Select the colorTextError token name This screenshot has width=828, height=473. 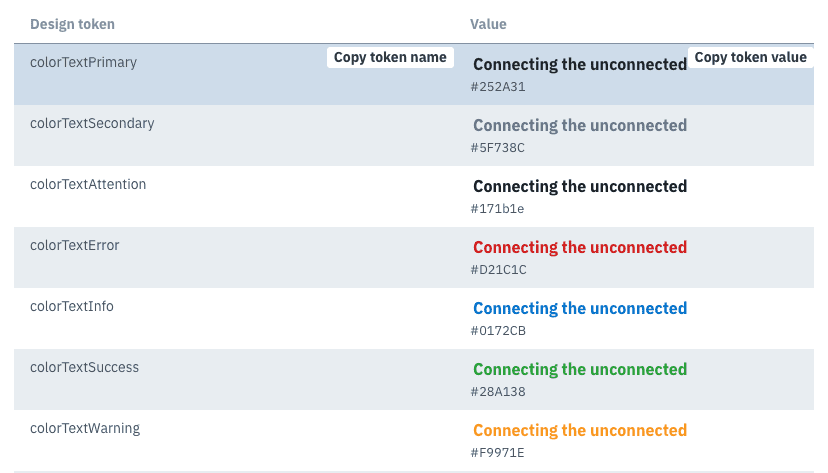(75, 245)
